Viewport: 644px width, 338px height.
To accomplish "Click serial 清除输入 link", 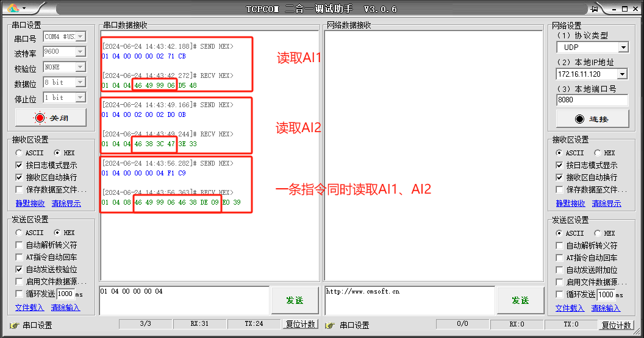I will tap(66, 308).
